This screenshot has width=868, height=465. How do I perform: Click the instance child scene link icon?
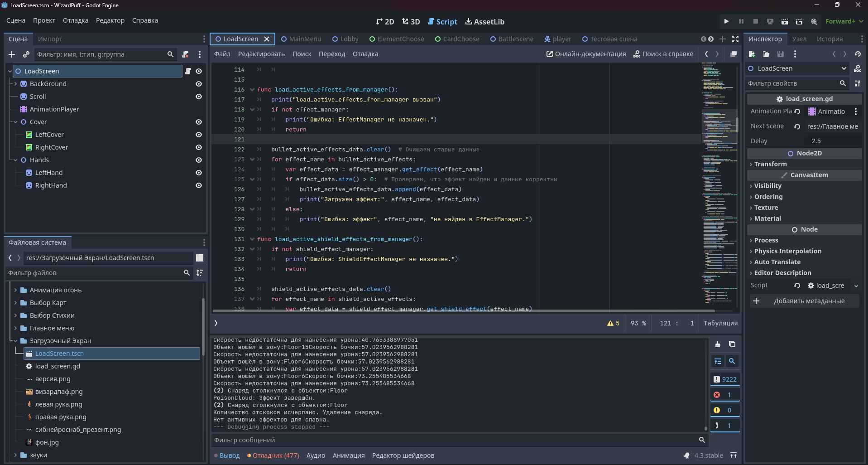tap(26, 54)
